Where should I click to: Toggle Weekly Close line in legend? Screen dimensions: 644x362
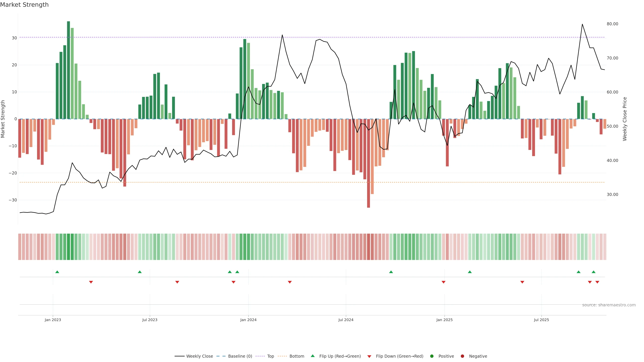coord(194,356)
